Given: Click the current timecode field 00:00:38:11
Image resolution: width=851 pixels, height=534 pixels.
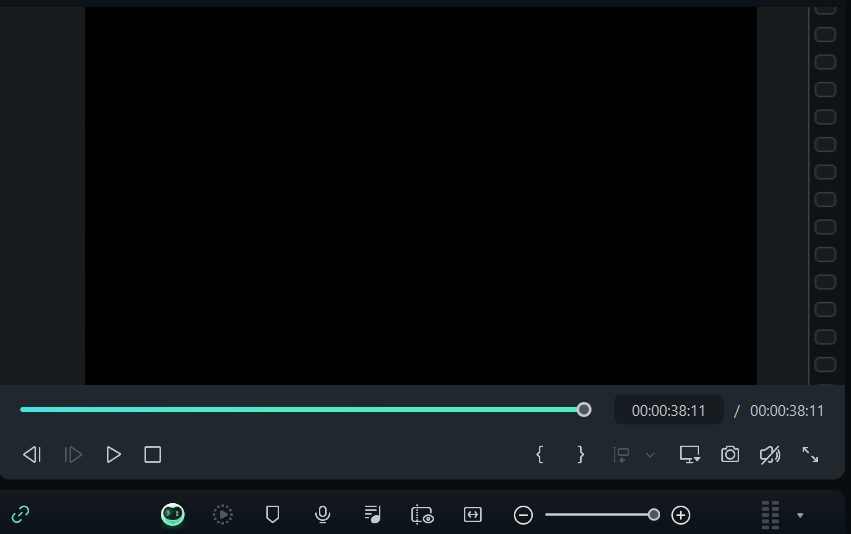Looking at the screenshot, I should [669, 411].
